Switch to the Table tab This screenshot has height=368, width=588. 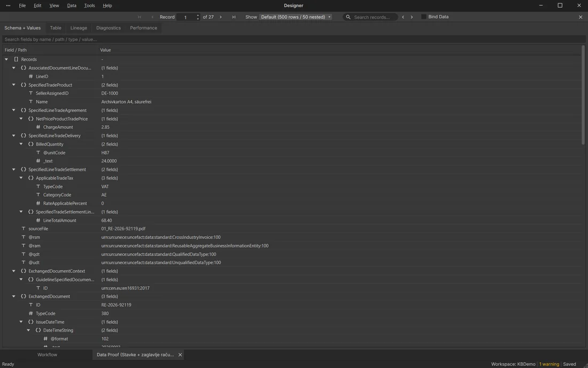pos(56,28)
